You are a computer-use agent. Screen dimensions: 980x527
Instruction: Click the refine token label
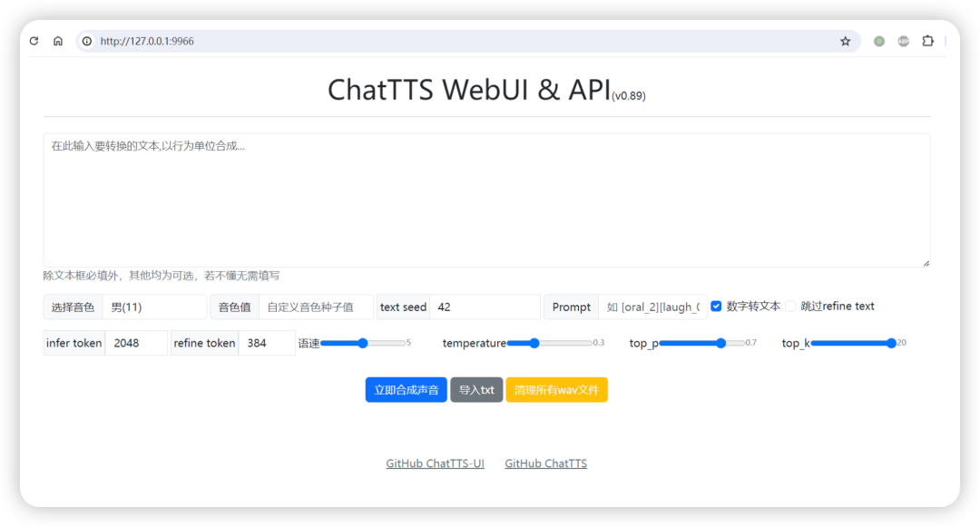[x=204, y=343]
